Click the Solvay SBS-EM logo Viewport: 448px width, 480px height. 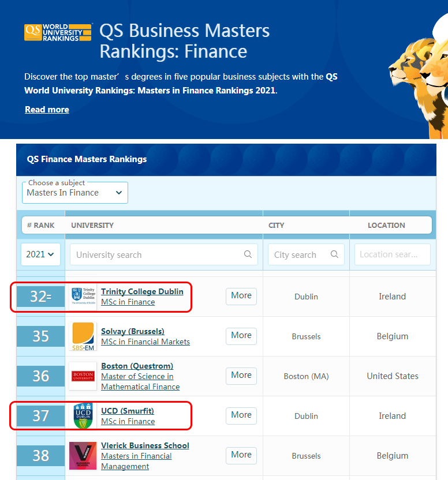click(83, 336)
